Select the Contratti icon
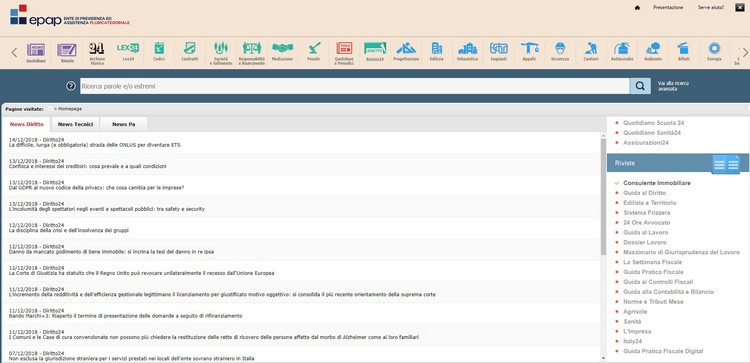Screen dimensions: 750x363 point(189,52)
